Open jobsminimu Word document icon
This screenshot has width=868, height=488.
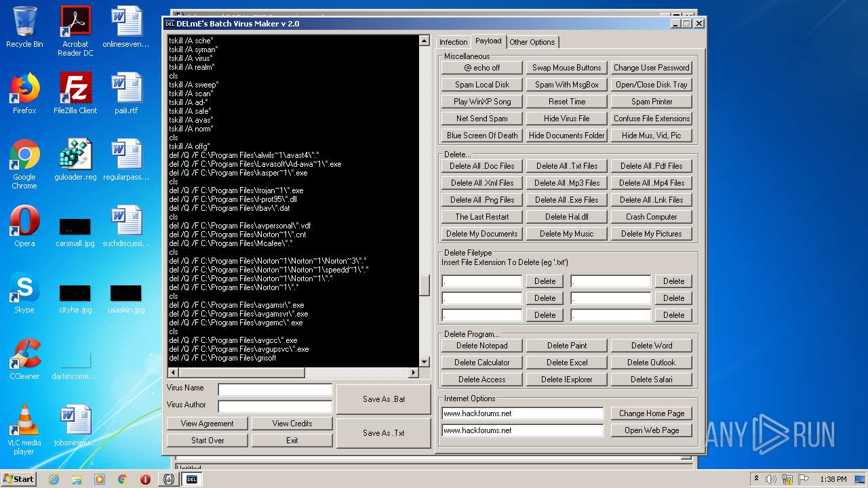click(75, 426)
